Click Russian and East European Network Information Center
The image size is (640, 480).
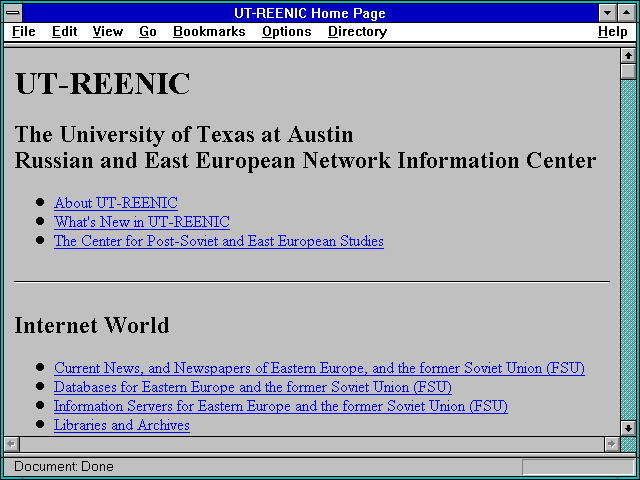pos(305,160)
